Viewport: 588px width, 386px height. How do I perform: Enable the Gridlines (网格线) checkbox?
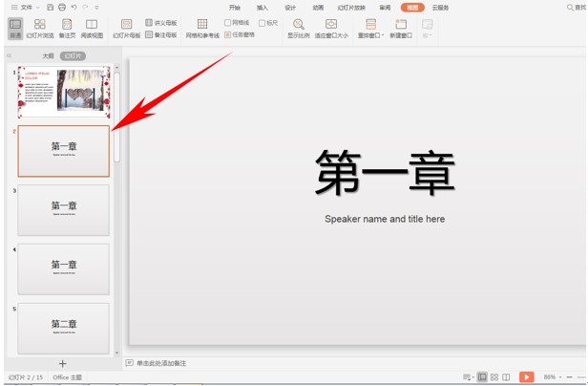[x=228, y=23]
